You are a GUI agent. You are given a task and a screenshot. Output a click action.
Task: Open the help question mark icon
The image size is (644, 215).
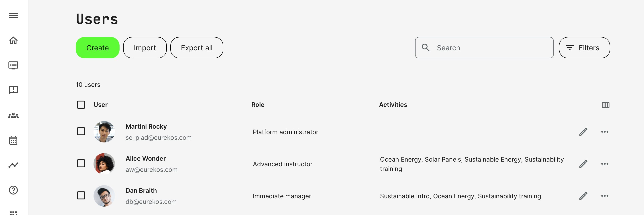[x=13, y=190]
